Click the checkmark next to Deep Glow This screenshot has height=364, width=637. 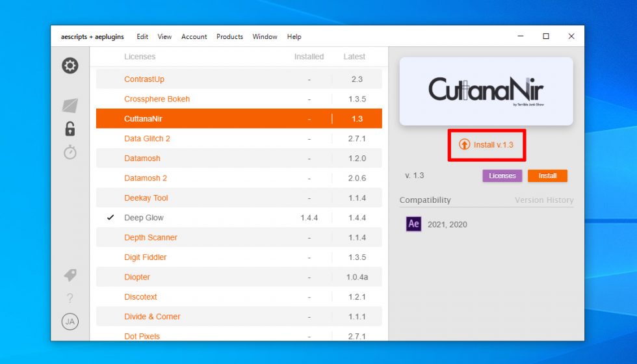pyautogui.click(x=110, y=218)
